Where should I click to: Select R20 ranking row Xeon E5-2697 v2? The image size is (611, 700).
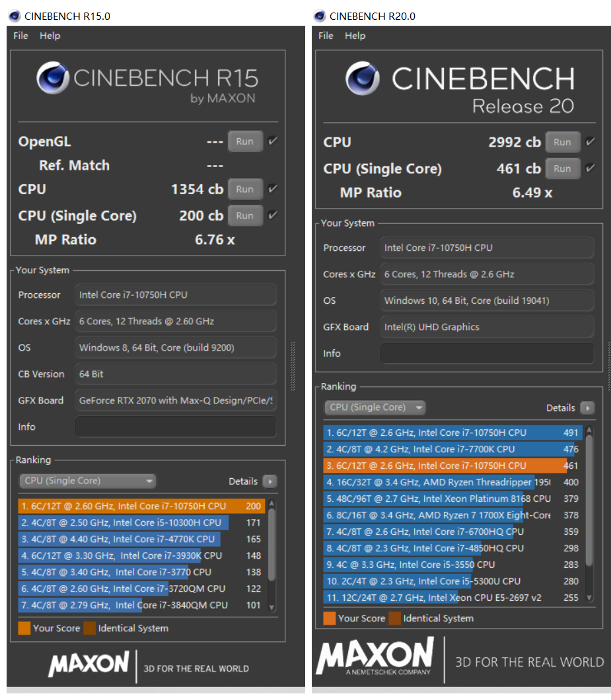[x=453, y=598]
